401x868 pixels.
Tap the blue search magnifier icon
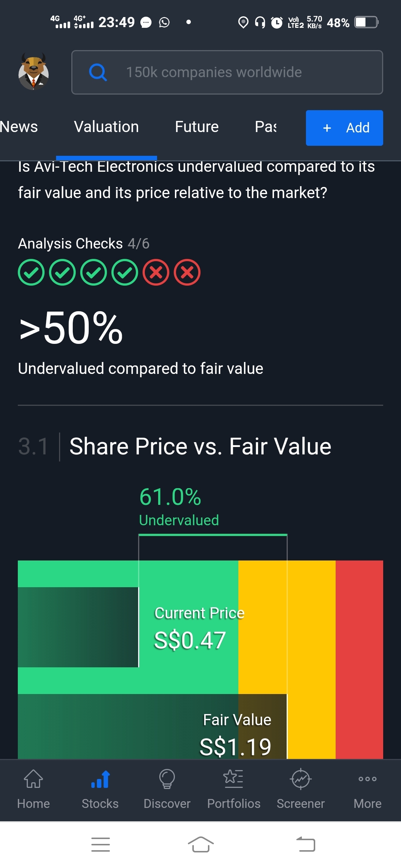(98, 72)
